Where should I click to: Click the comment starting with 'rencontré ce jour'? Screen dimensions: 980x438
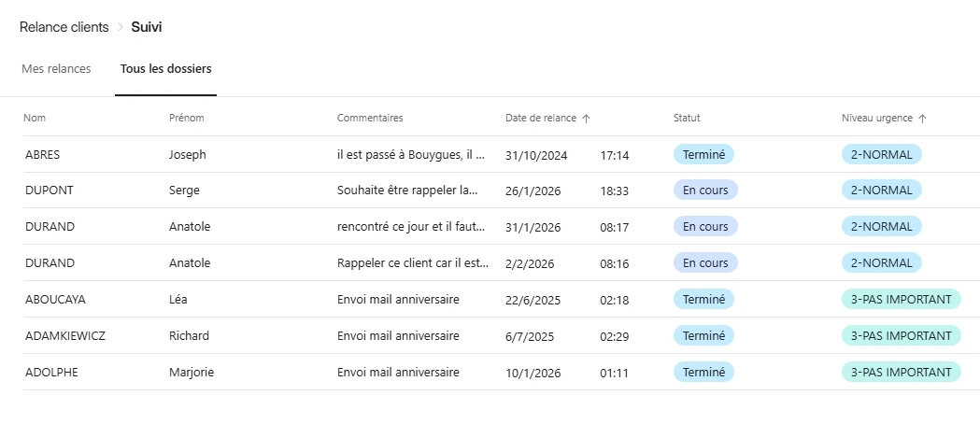pos(411,227)
